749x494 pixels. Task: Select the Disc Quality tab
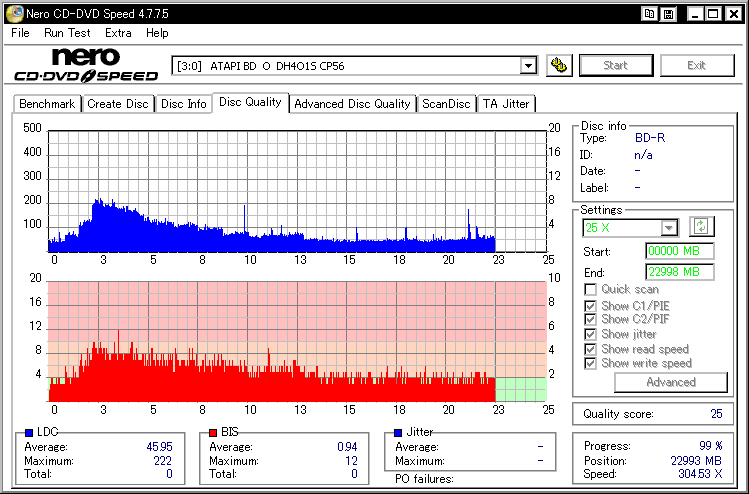click(250, 102)
